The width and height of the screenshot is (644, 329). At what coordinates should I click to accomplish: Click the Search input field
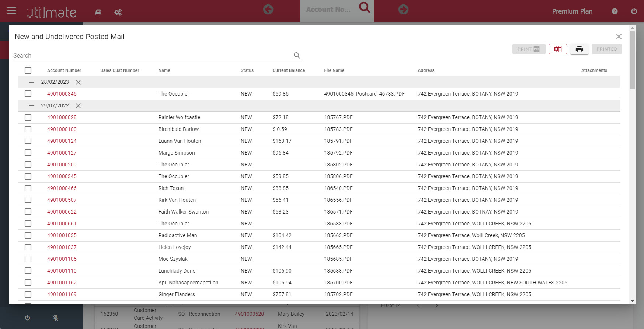coord(151,55)
